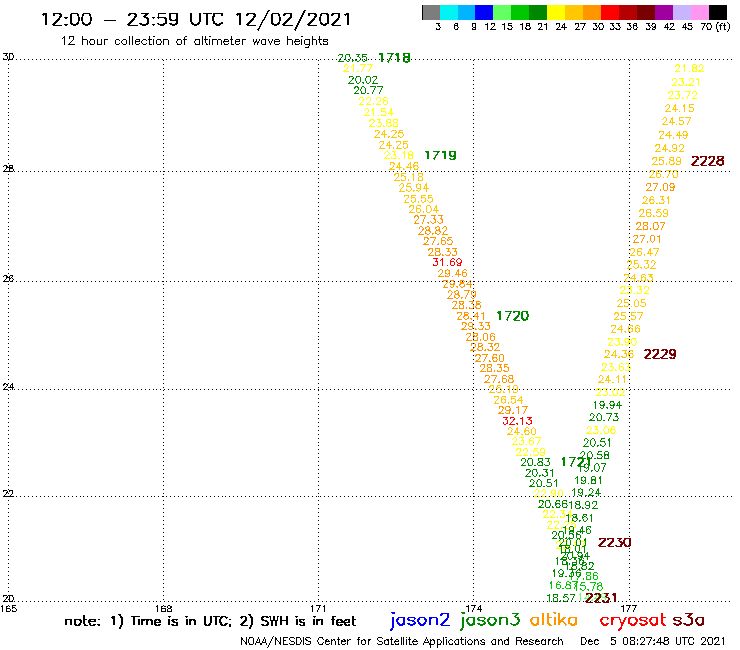Click the title '12:00 – 23:59 UTC 12/02/2021'
The height and width of the screenshot is (650, 740).
tap(196, 19)
